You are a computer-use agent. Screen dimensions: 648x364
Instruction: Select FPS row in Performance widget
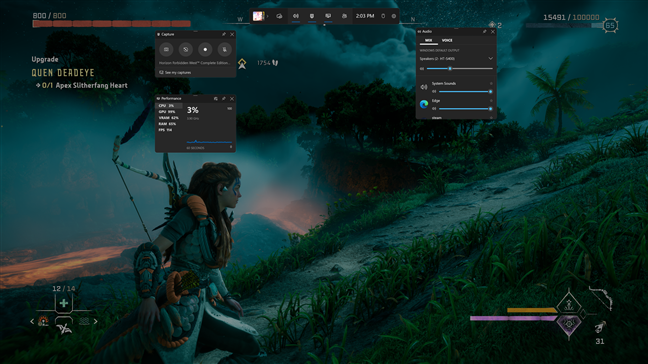click(x=169, y=130)
